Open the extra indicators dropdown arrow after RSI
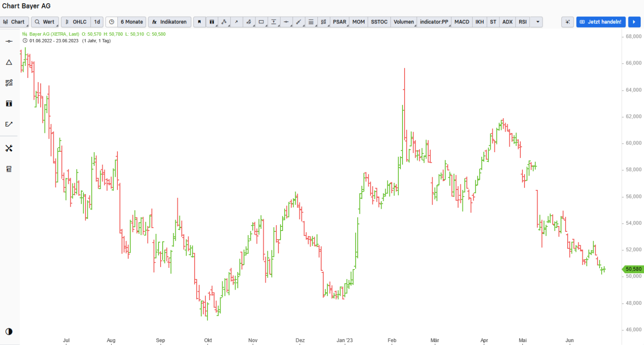Image resolution: width=644 pixels, height=345 pixels. point(536,22)
